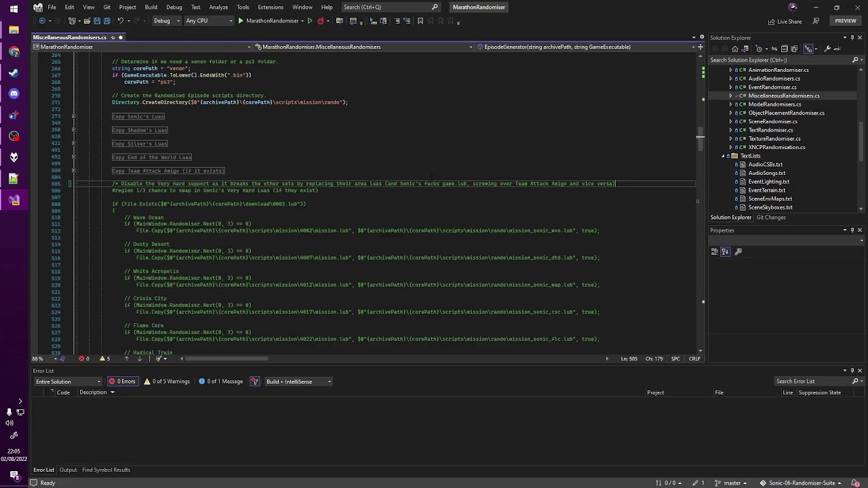Expand the Copy Sonic's Luas region
This screenshot has width=868, height=488.
pos(73,117)
